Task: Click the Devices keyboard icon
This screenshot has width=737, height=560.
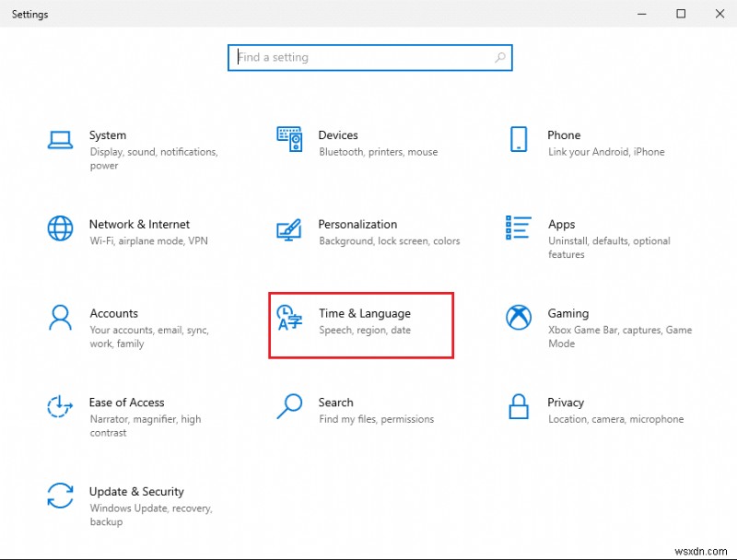Action: (289, 138)
